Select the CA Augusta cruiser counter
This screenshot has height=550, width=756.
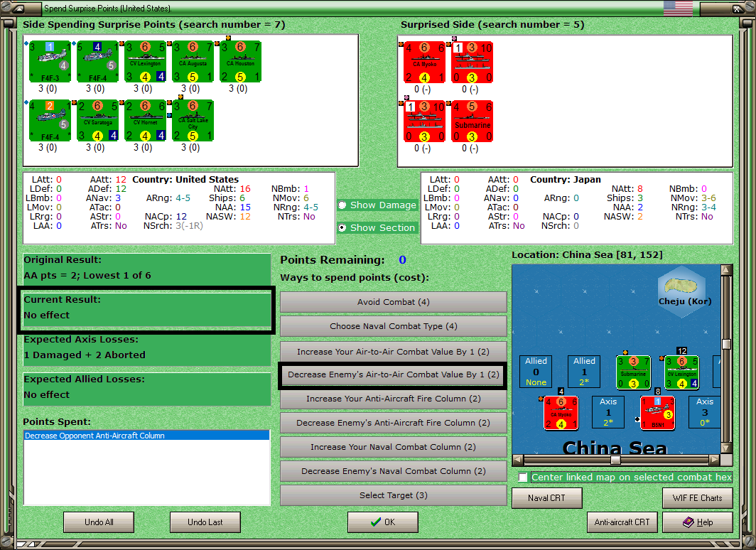click(193, 62)
